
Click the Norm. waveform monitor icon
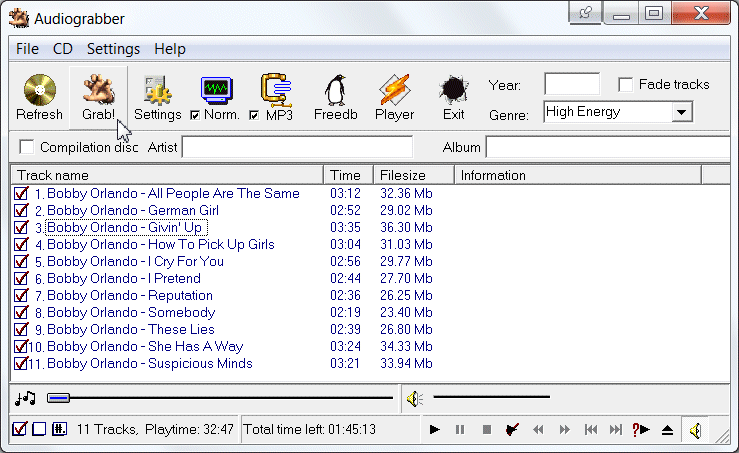pyautogui.click(x=216, y=90)
